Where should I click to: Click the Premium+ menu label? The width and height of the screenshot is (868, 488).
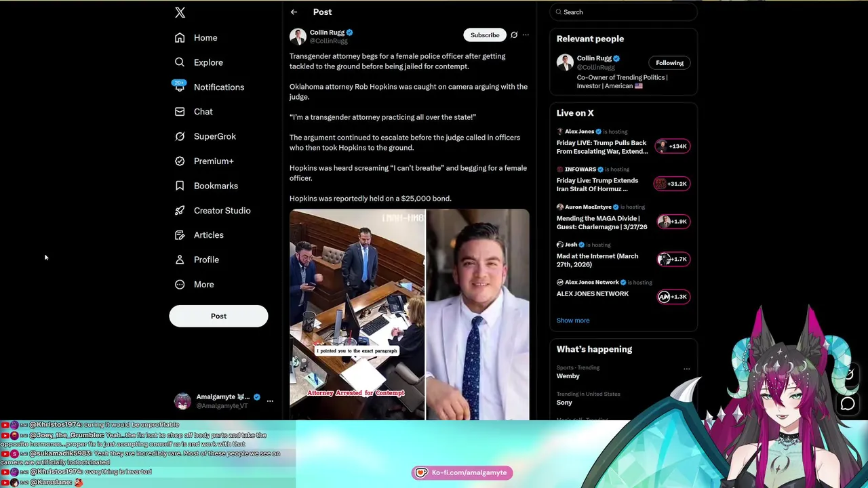214,161
